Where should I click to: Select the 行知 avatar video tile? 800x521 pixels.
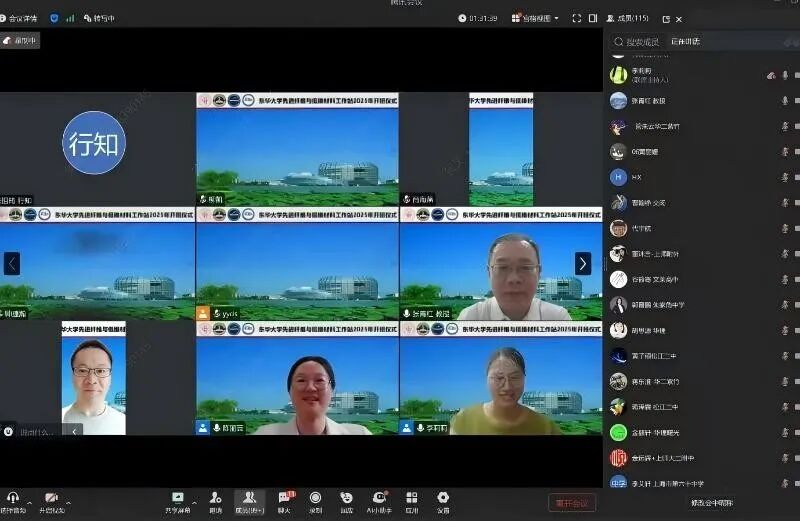[97, 149]
